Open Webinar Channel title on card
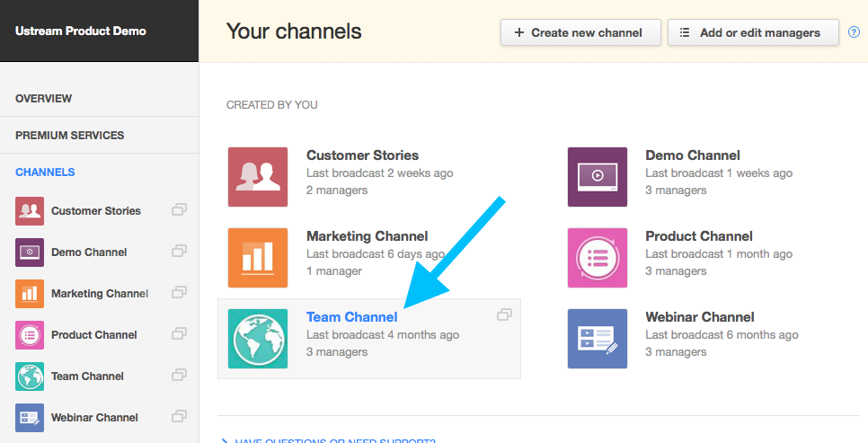The width and height of the screenshot is (868, 443). coord(700,317)
